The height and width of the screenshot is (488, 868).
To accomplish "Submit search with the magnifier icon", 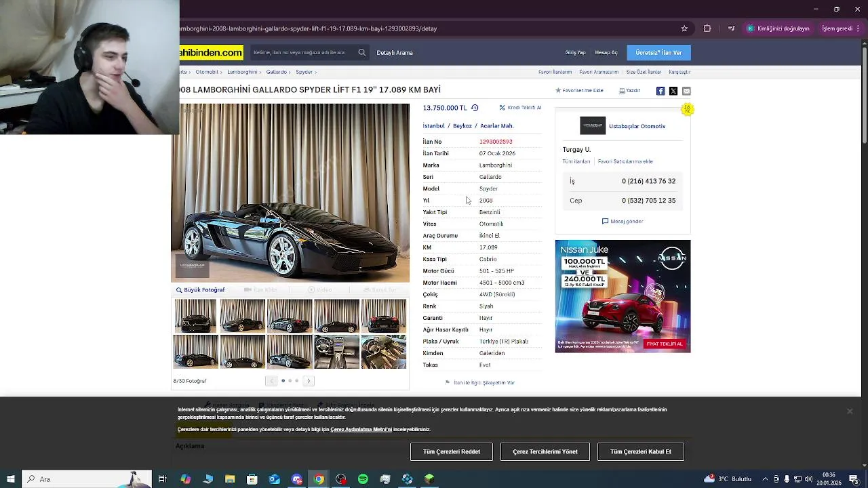I will [x=362, y=52].
